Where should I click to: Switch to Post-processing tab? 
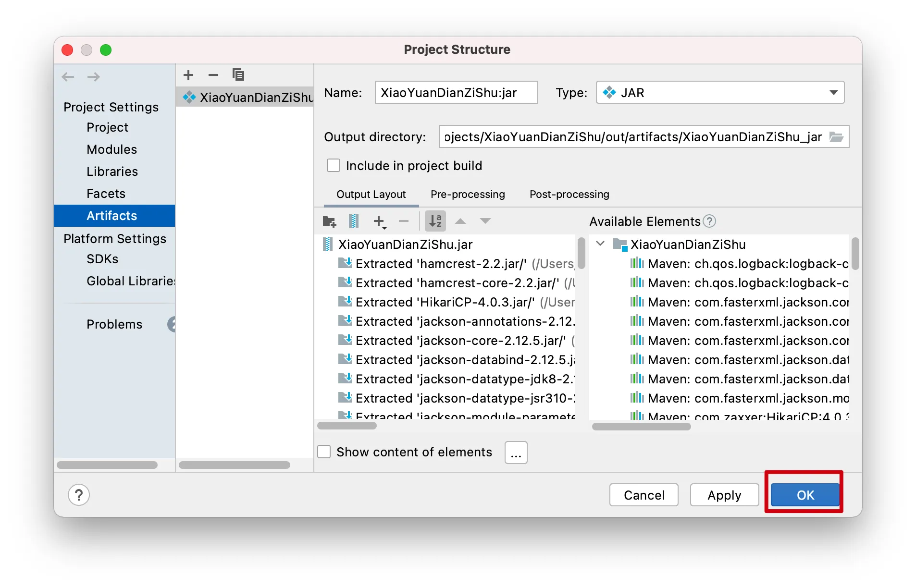pos(569,194)
